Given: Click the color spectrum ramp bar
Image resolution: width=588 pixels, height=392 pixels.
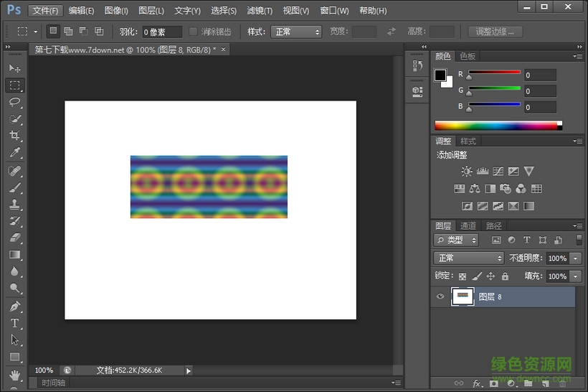Looking at the screenshot, I should click(x=496, y=126).
